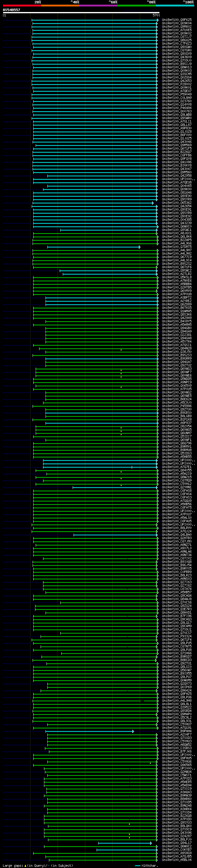This screenshot has width=197, height=868.
Task: Select hit label UniRef100_A9S8G9
Action: (177, 853)
